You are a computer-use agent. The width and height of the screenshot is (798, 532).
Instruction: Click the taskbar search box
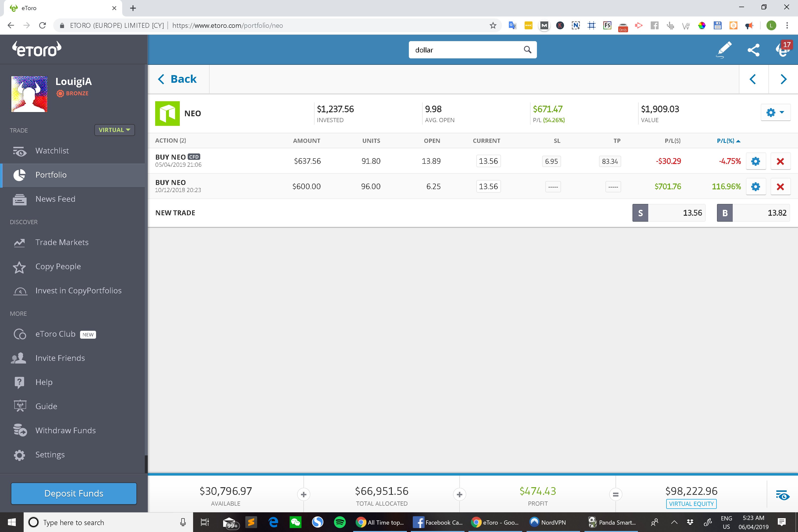[x=108, y=522]
